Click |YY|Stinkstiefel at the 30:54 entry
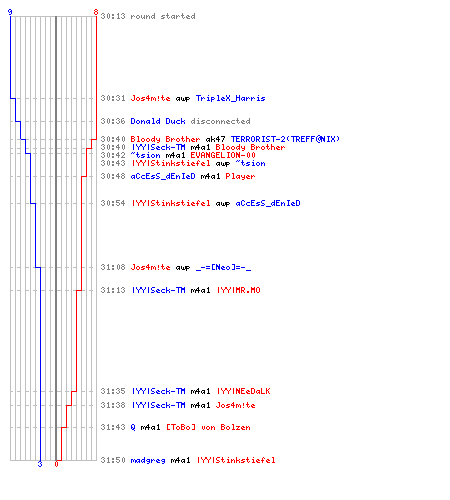 coord(171,203)
